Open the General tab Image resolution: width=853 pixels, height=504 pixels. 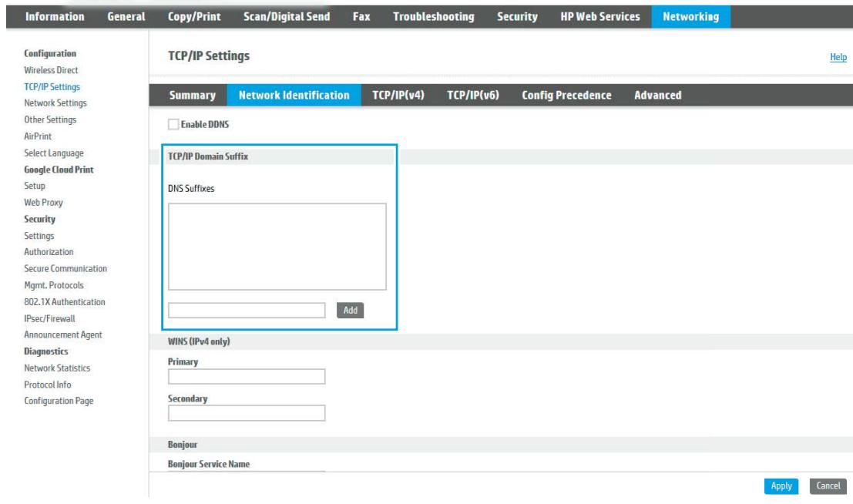coord(126,17)
